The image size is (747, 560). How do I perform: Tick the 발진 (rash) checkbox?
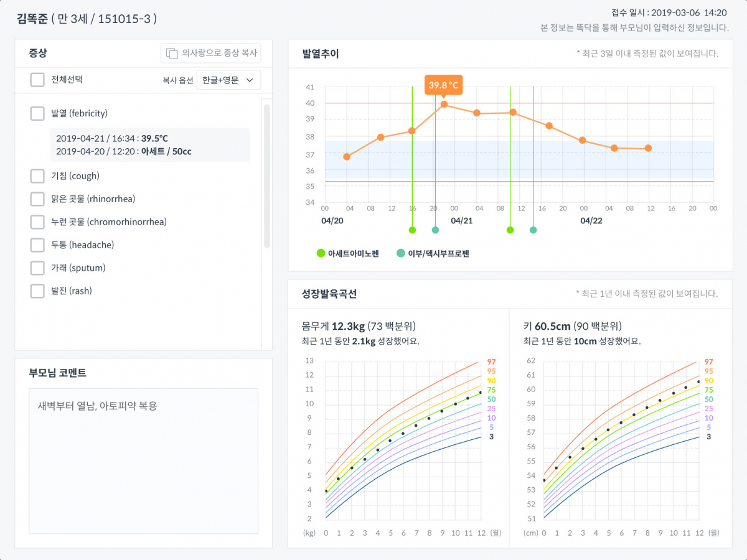click(x=37, y=291)
